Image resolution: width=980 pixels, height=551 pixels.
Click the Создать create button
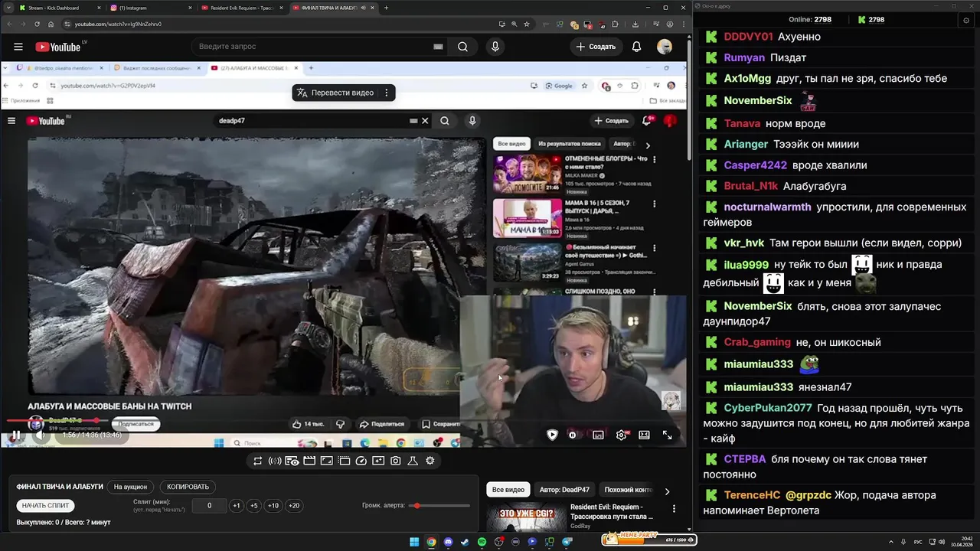596,47
